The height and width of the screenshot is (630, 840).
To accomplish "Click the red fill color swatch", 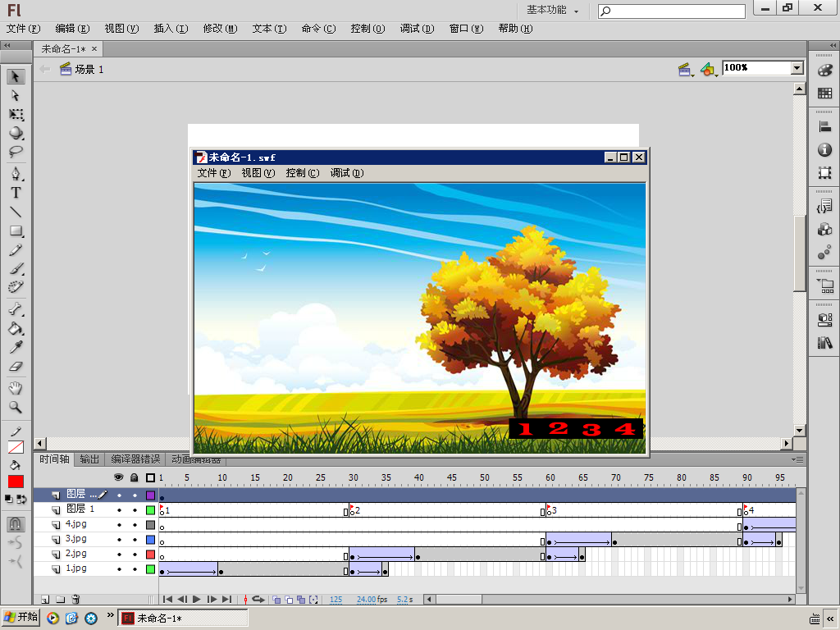I will coord(16,482).
